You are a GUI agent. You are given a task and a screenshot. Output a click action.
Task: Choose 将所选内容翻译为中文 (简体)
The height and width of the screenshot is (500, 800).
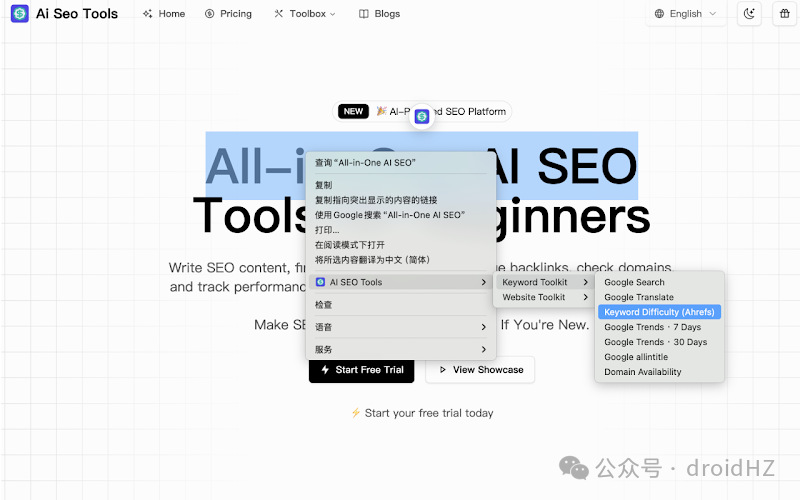[402, 260]
